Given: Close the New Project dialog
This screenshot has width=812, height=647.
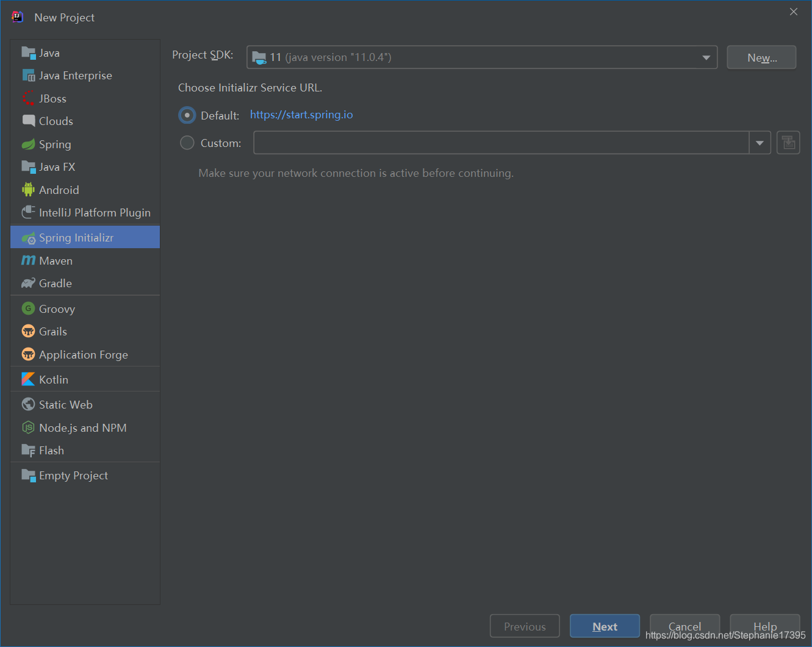Looking at the screenshot, I should click(794, 12).
